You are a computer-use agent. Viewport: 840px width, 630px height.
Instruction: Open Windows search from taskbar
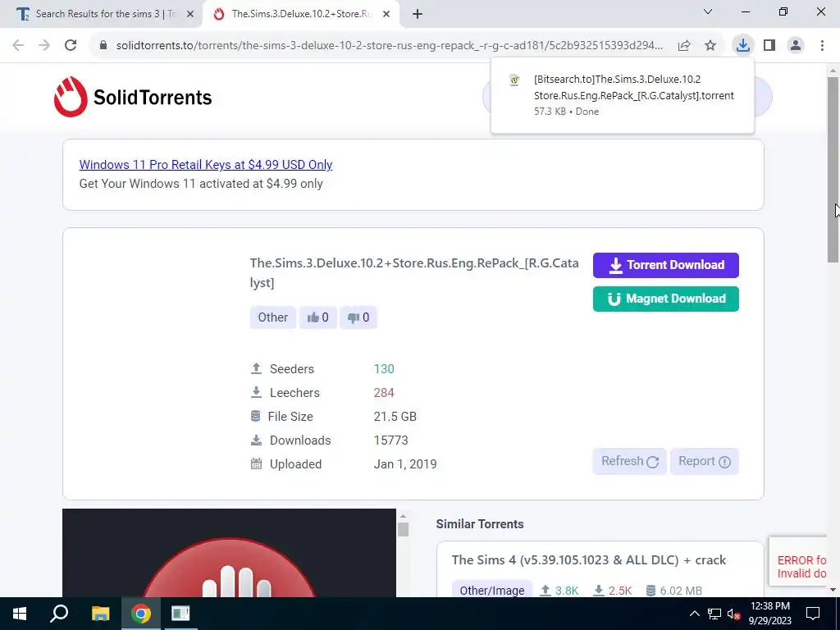click(59, 614)
